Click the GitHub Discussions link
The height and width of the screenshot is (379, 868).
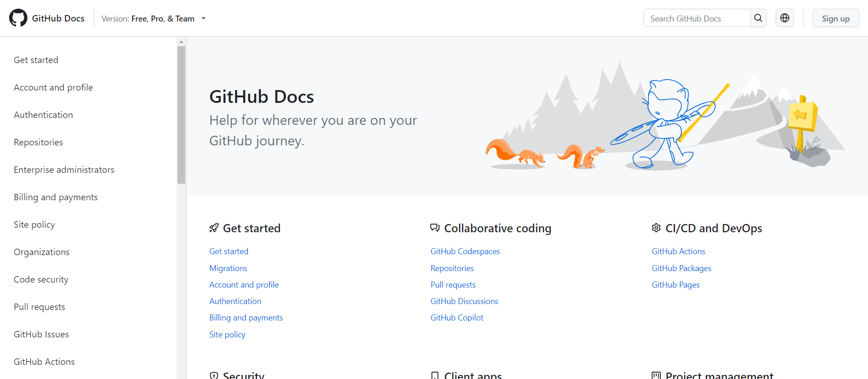coord(464,301)
